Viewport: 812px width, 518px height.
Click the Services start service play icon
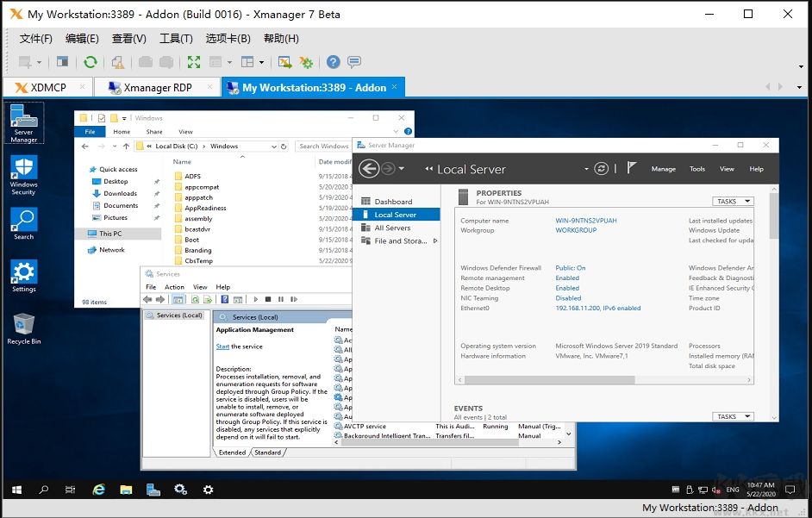[x=256, y=299]
